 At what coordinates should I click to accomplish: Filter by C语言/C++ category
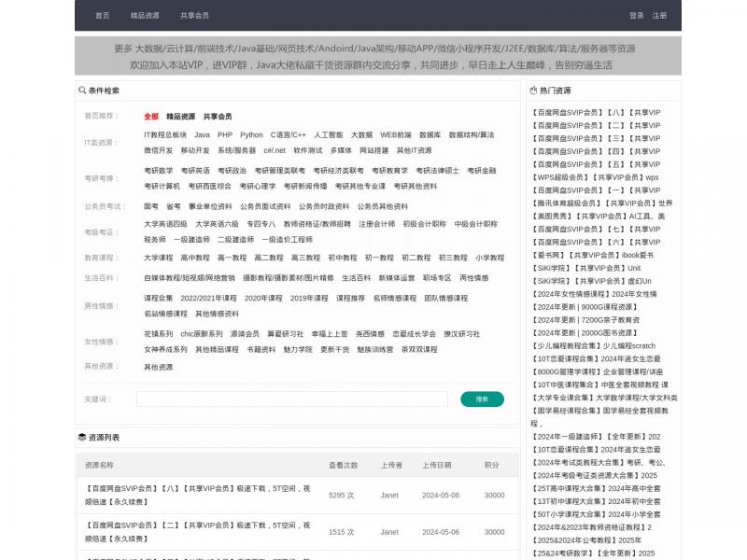(289, 134)
